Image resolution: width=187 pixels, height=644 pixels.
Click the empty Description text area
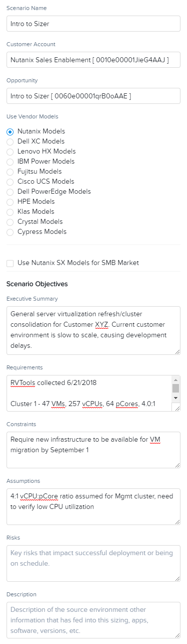pos(93,620)
